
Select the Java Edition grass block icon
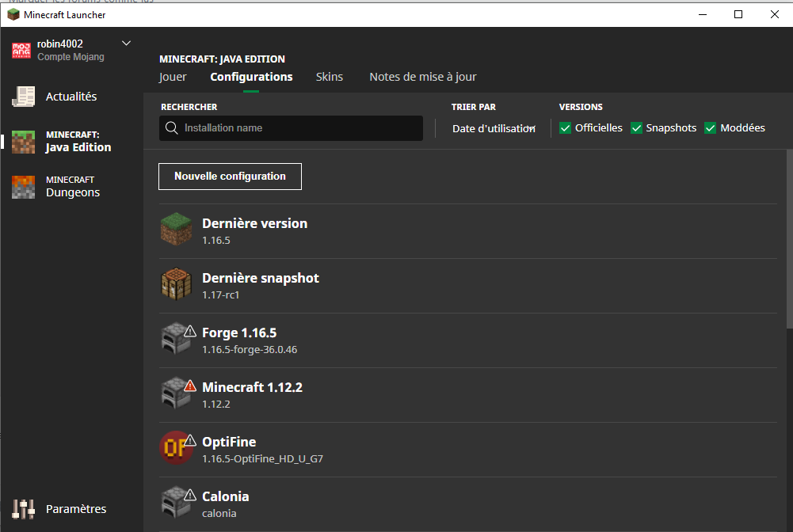coord(23,142)
